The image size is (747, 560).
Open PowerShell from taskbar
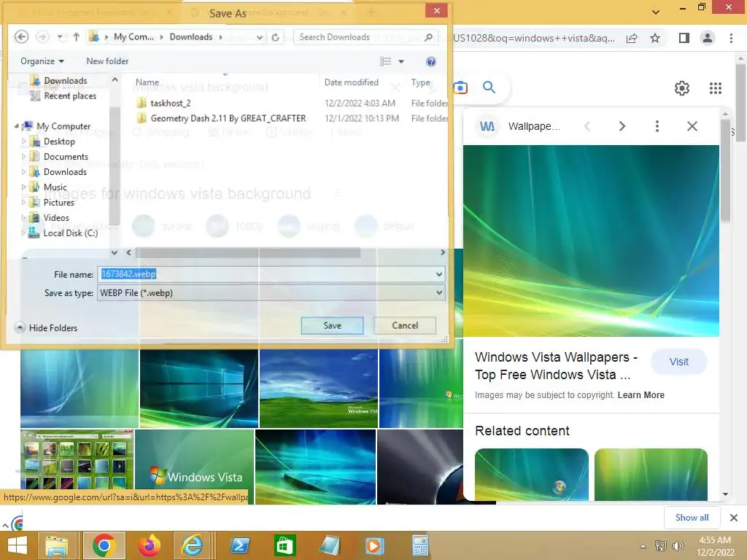[239, 545]
